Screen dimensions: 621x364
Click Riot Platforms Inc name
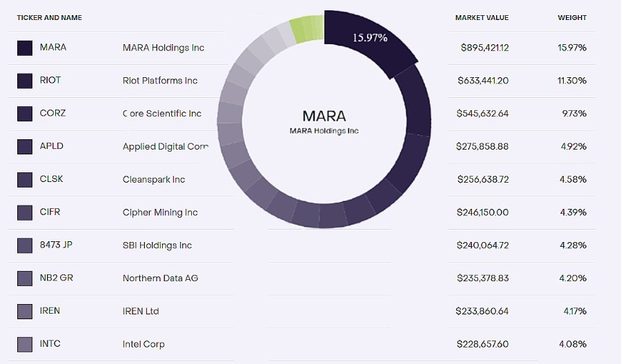[x=160, y=81]
